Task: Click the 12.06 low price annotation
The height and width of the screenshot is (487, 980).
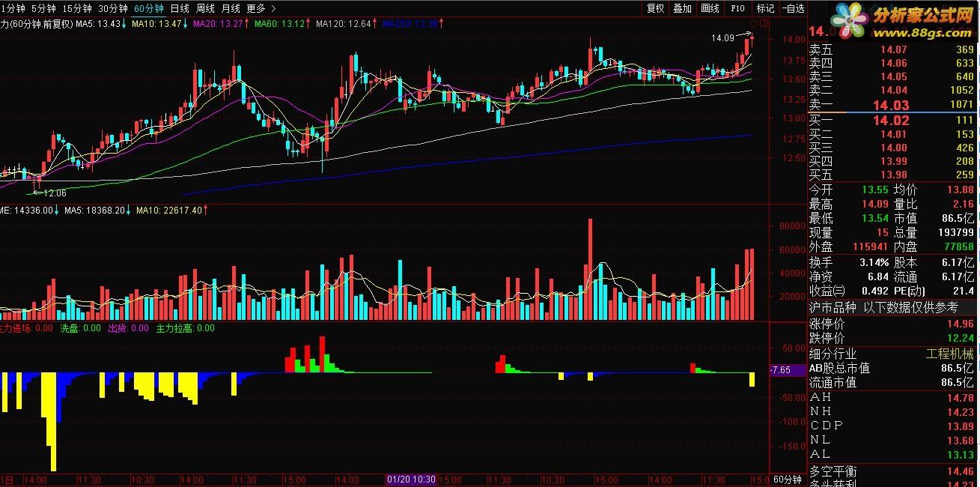Action: tap(54, 193)
